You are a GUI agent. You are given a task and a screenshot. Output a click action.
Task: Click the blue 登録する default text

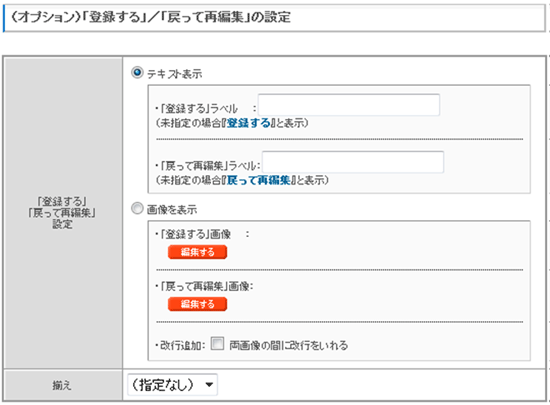tap(249, 123)
